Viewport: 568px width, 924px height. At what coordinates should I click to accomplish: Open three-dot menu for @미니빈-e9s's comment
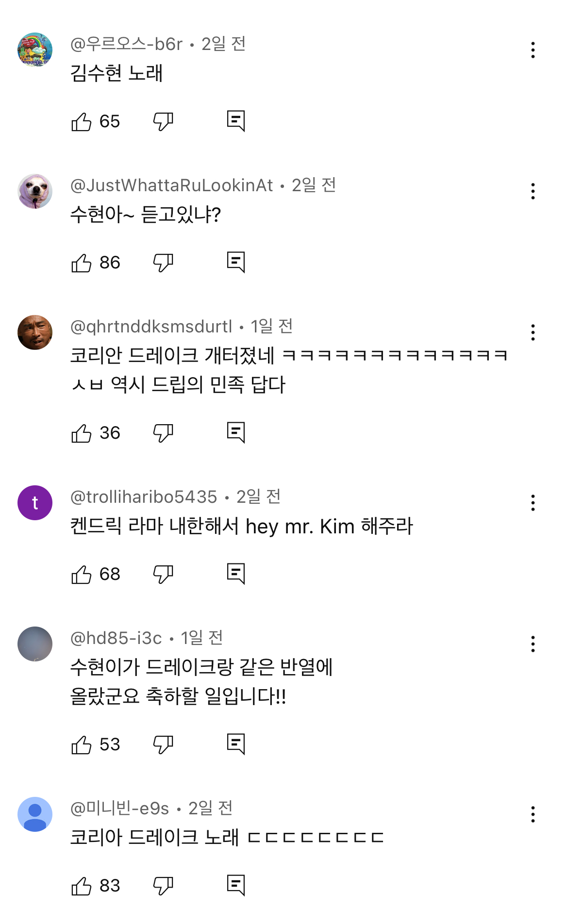click(533, 814)
